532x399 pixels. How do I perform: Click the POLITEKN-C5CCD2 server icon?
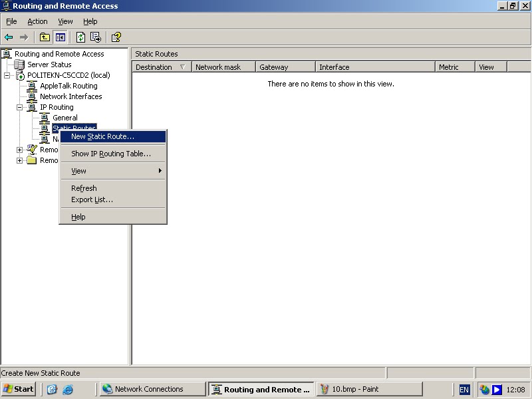tap(20, 75)
